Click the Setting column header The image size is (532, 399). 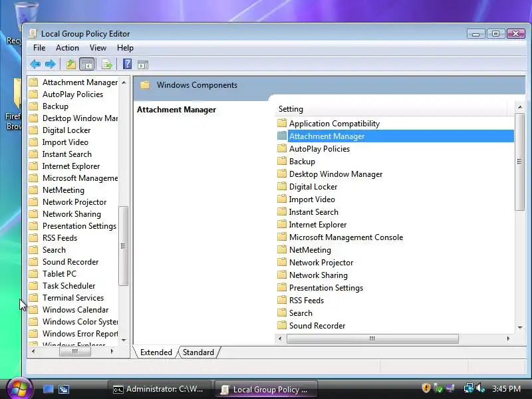pyautogui.click(x=392, y=109)
